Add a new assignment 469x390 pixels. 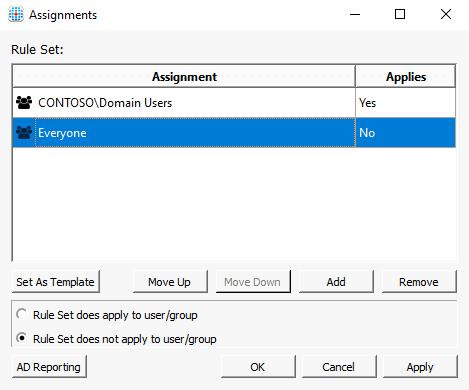click(x=336, y=282)
